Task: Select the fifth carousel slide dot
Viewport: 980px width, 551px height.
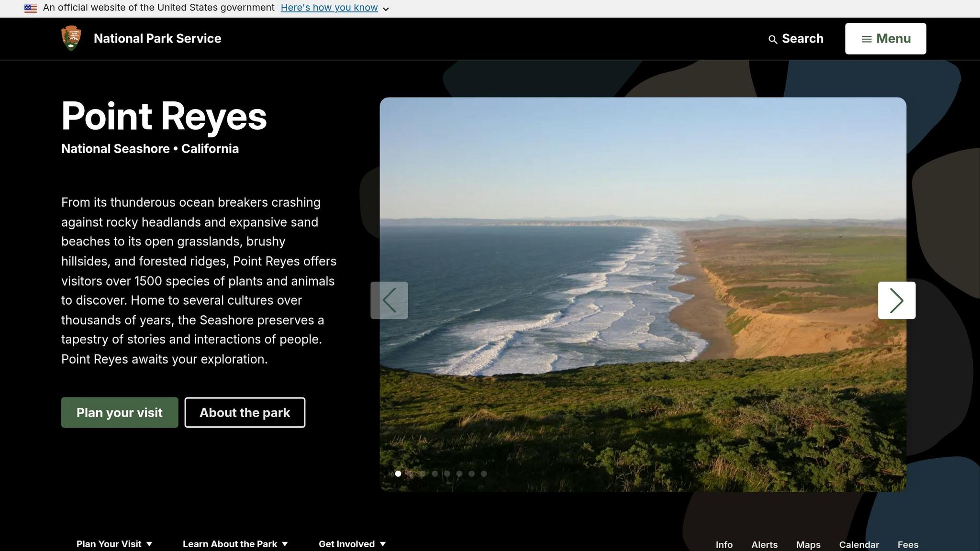Action: pos(447,474)
